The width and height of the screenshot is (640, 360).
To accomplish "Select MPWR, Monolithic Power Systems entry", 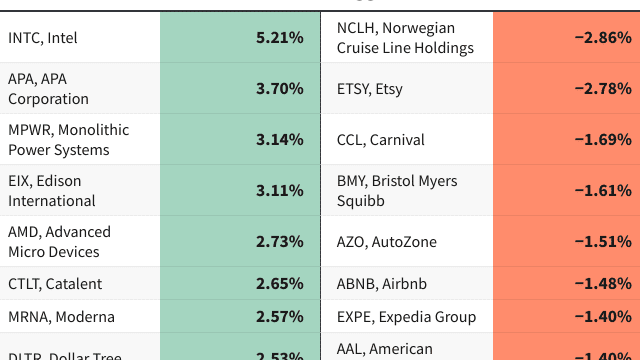I will [69, 140].
